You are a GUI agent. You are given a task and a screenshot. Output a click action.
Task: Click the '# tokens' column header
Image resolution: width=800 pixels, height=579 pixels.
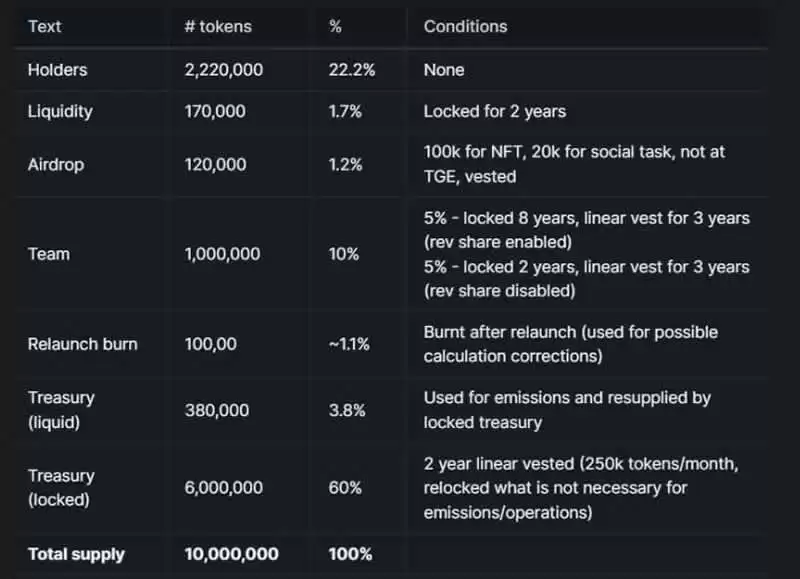[x=217, y=26]
